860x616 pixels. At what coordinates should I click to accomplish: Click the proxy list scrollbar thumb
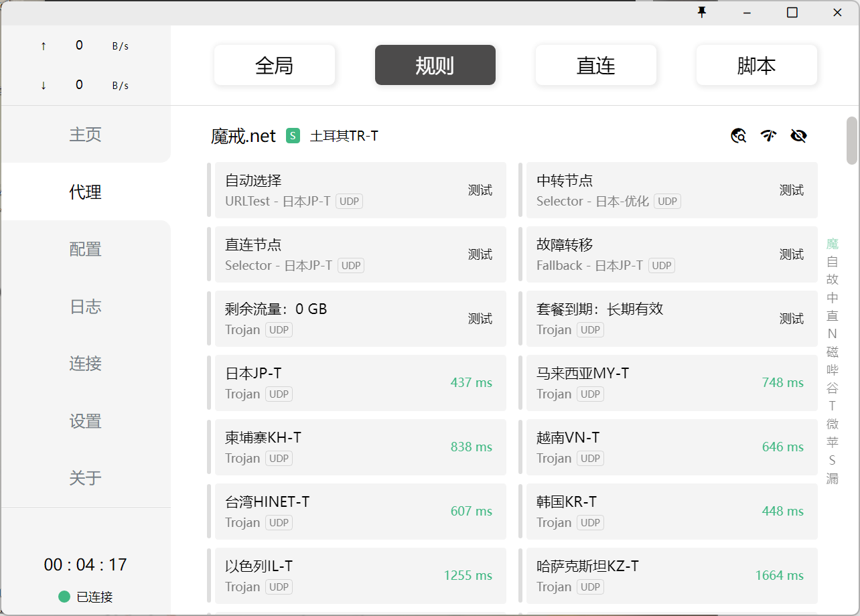pos(852,141)
